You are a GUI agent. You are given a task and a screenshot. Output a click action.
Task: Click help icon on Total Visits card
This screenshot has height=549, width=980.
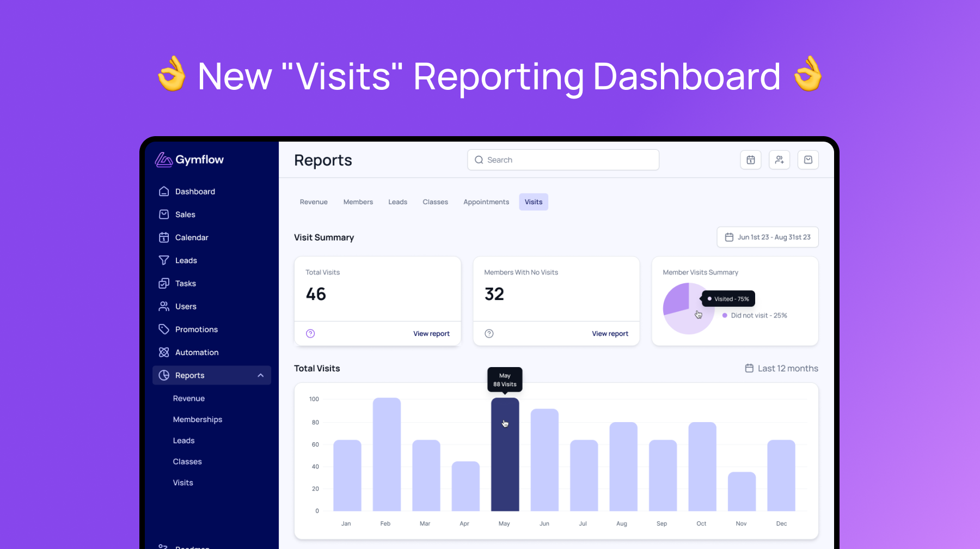(x=310, y=334)
